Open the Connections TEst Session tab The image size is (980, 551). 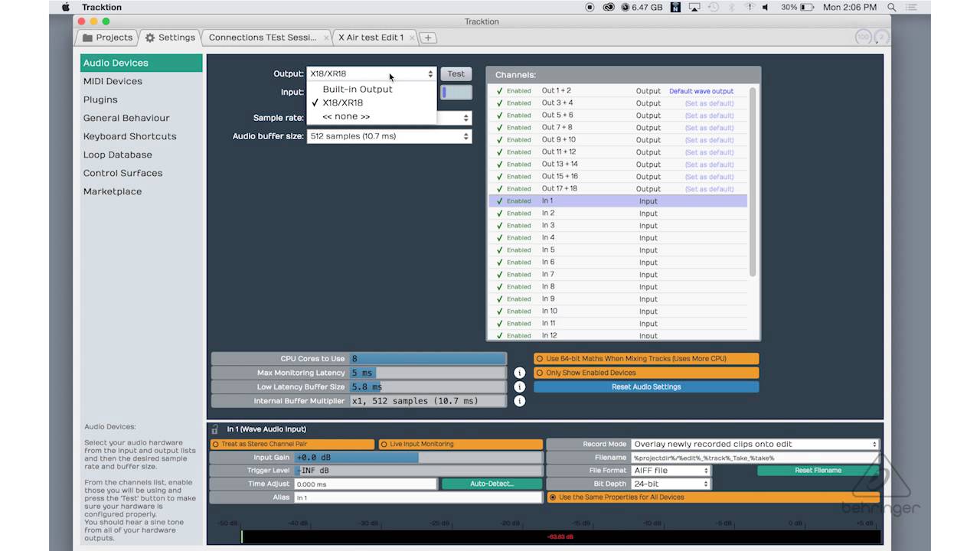[263, 37]
